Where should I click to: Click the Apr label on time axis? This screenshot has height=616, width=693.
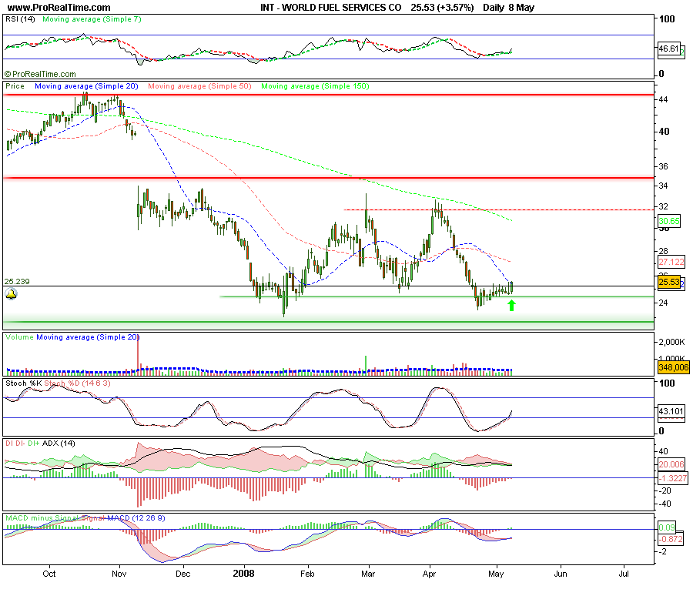[x=429, y=574]
